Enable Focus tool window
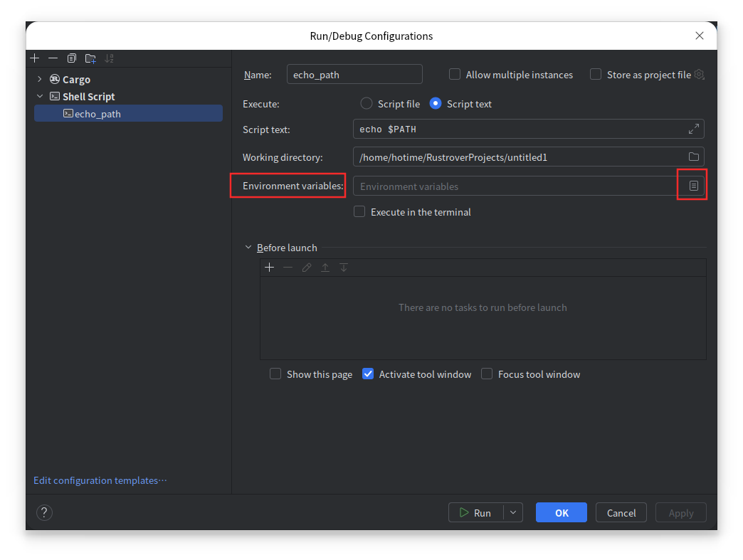Screen dimensions: 743x560 [x=487, y=374]
